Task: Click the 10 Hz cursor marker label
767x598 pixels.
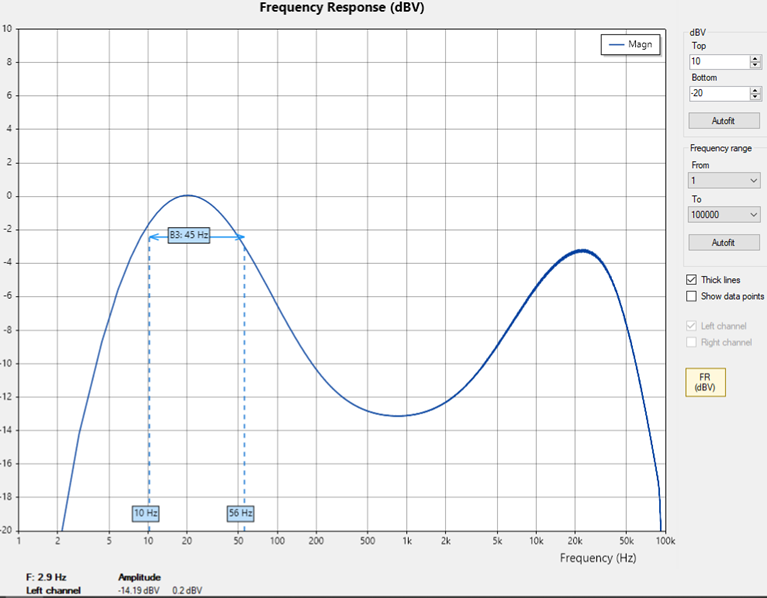Action: point(146,513)
